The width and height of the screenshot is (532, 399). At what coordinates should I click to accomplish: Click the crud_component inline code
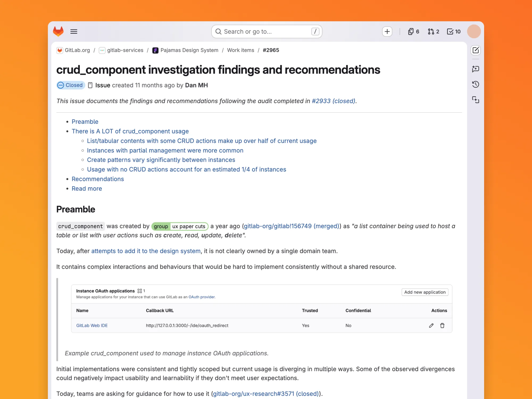[81, 226]
